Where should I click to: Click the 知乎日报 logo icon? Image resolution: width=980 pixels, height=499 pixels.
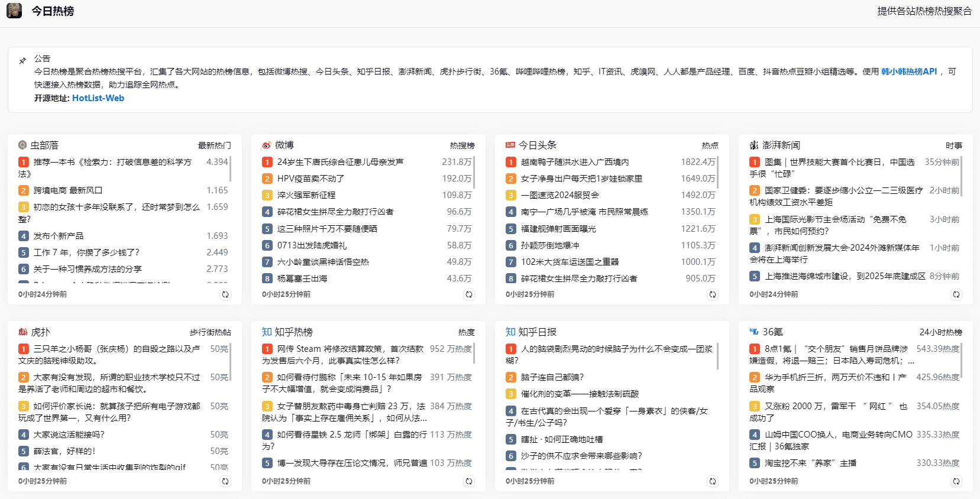510,332
